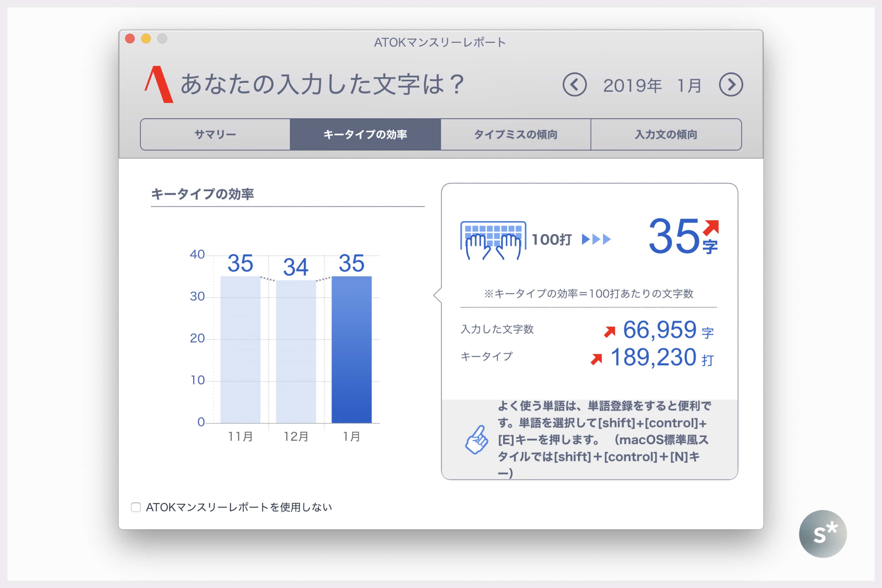
Task: Click the triple blue arrows after 100打
Action: (x=596, y=239)
